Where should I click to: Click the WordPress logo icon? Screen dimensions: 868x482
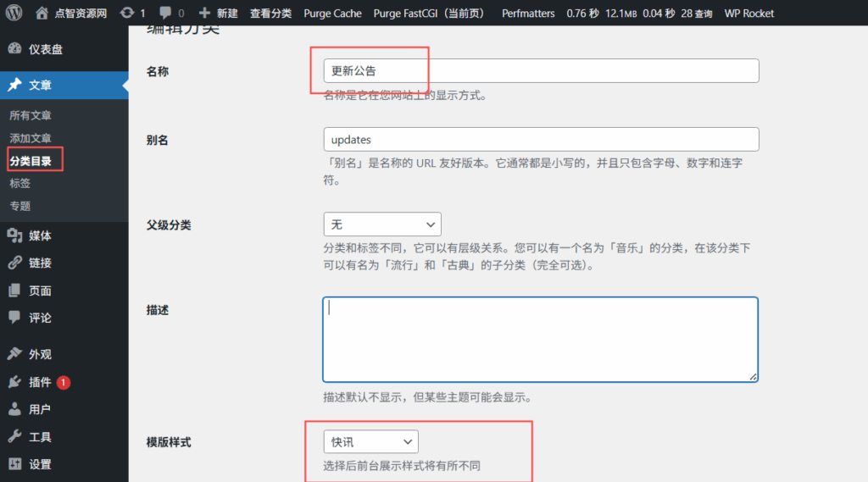point(14,13)
